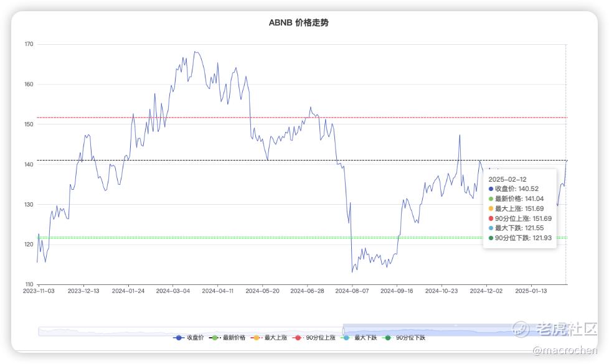Click x-axis date 2024-09-16
The height and width of the screenshot is (364, 609).
(397, 291)
